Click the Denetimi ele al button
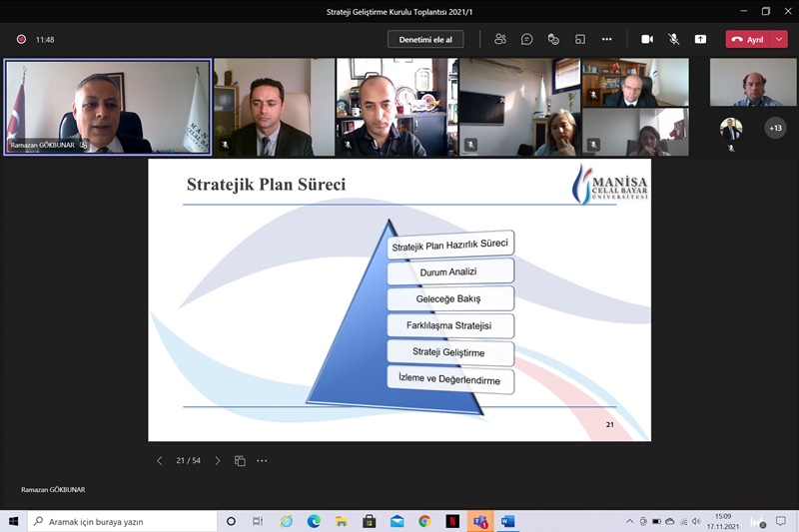This screenshot has height=532, width=799. 425,39
